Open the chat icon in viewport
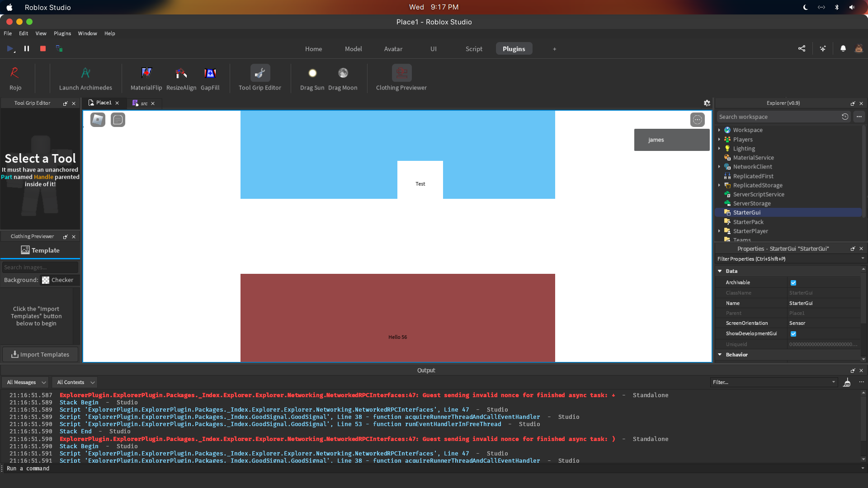868x488 pixels. [118, 120]
